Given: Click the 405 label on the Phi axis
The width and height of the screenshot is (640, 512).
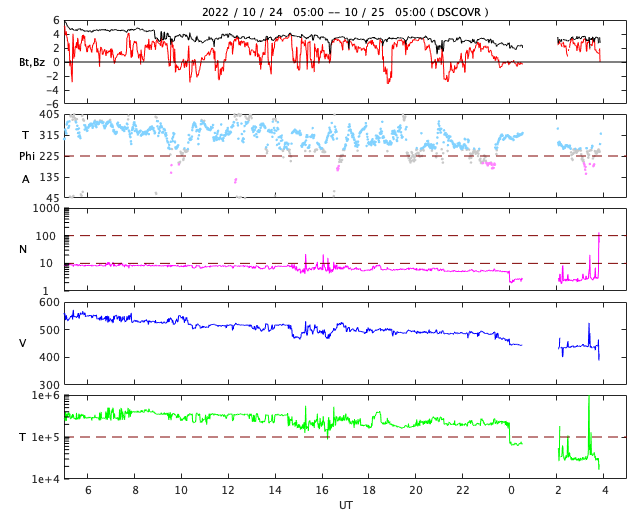Looking at the screenshot, I should click(49, 115).
